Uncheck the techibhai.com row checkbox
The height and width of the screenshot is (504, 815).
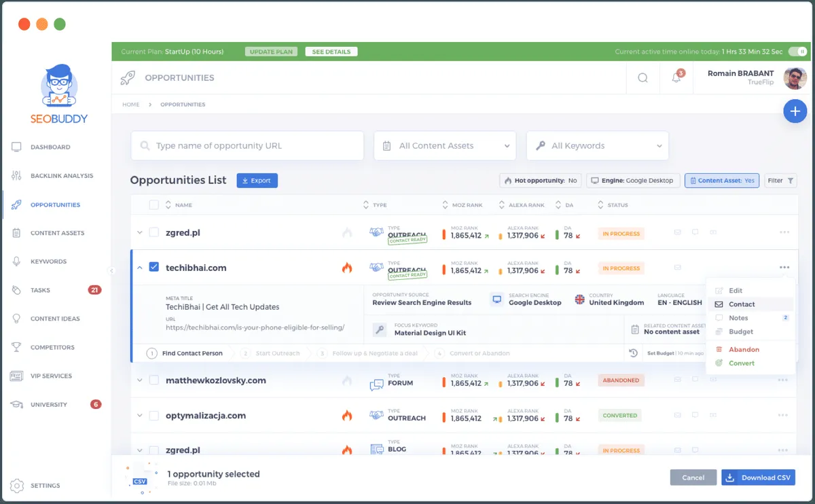coord(153,268)
